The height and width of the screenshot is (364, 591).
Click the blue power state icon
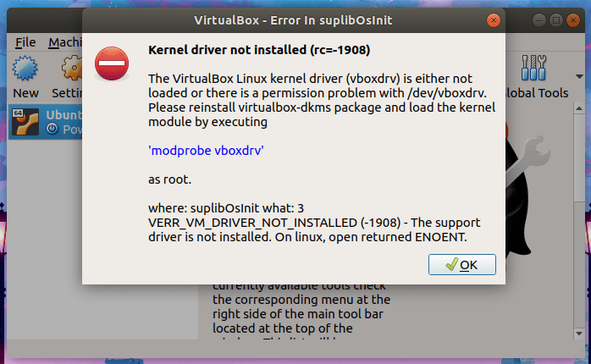[52, 129]
